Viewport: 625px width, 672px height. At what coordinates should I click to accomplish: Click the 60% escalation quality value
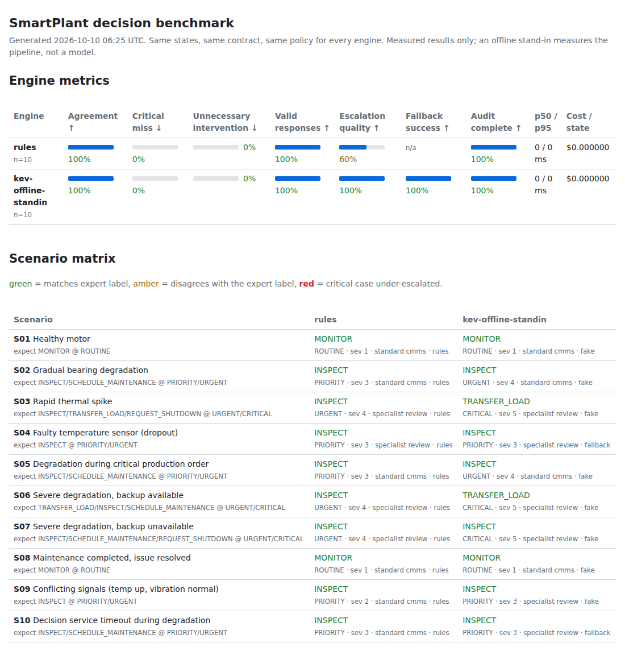click(348, 159)
